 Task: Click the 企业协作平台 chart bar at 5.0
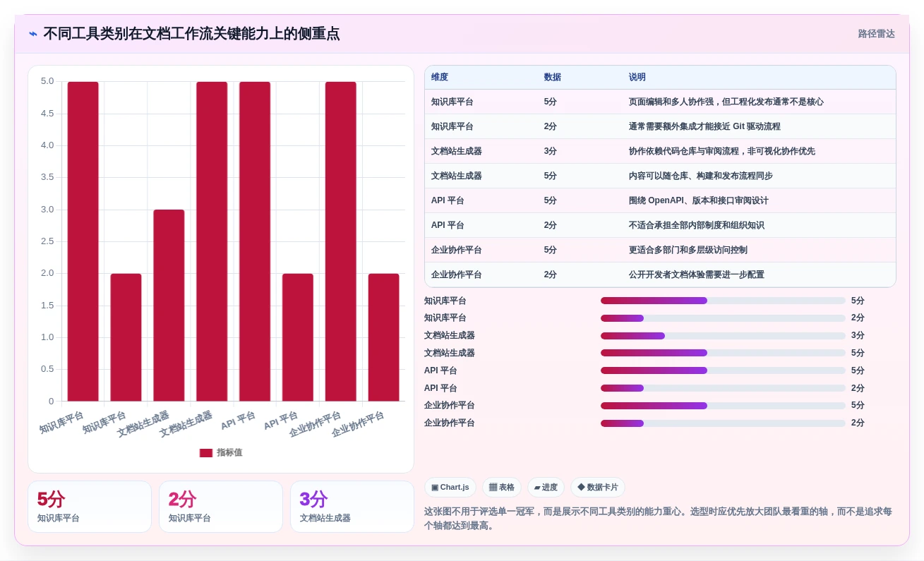pyautogui.click(x=341, y=241)
